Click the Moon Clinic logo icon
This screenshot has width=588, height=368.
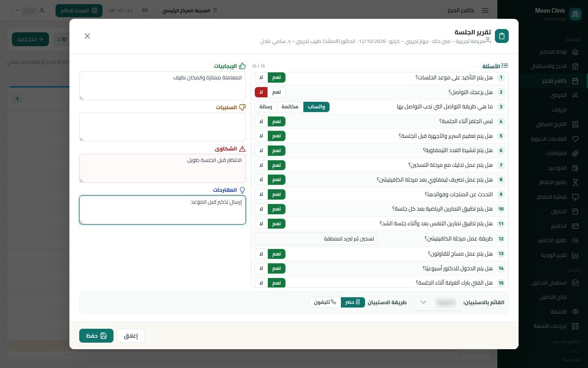575,14
